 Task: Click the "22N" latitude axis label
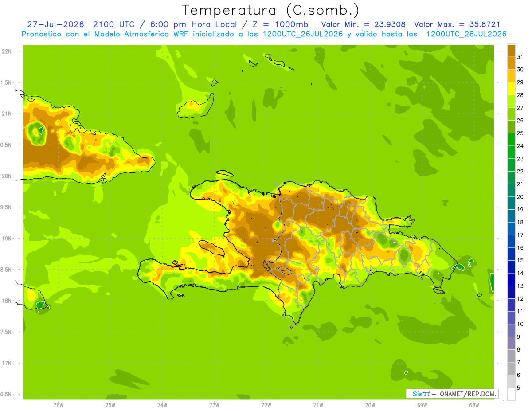coord(7,51)
